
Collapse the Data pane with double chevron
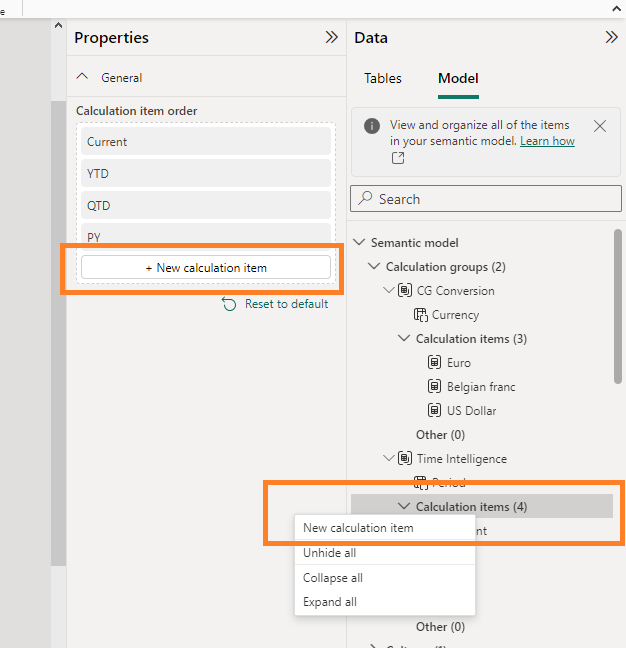tap(611, 38)
